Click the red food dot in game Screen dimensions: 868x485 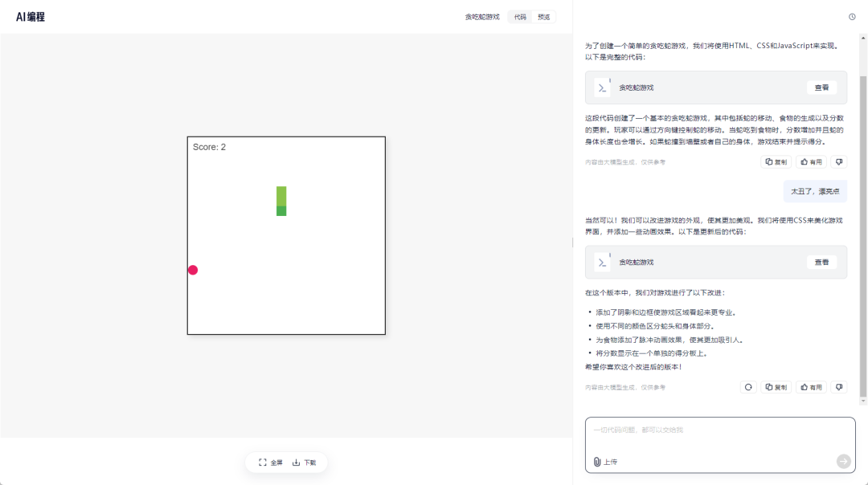[193, 270]
